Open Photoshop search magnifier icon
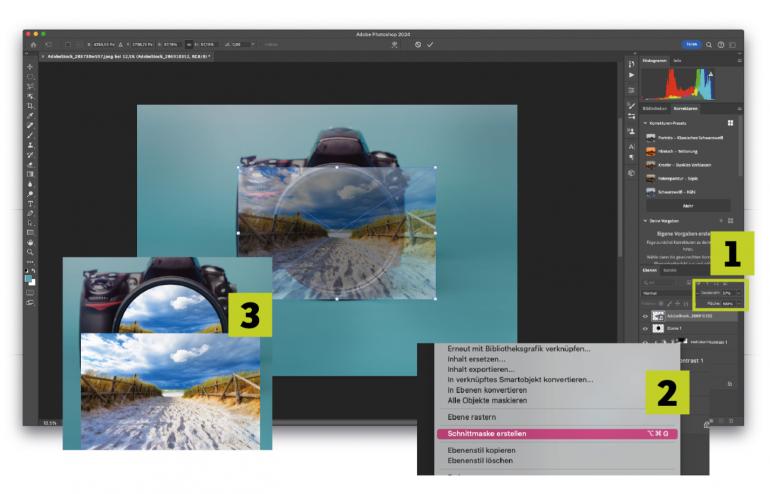 coord(709,45)
